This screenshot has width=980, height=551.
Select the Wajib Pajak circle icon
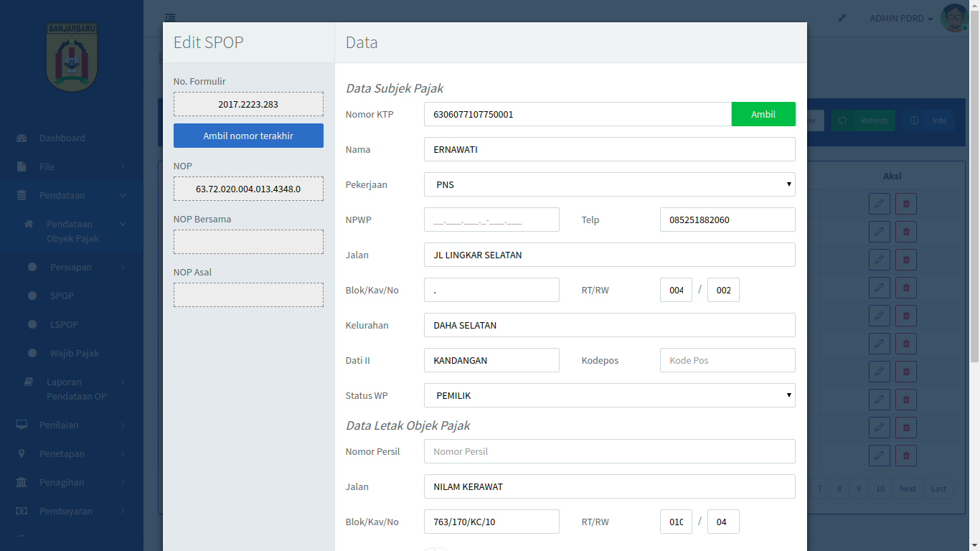coord(32,353)
